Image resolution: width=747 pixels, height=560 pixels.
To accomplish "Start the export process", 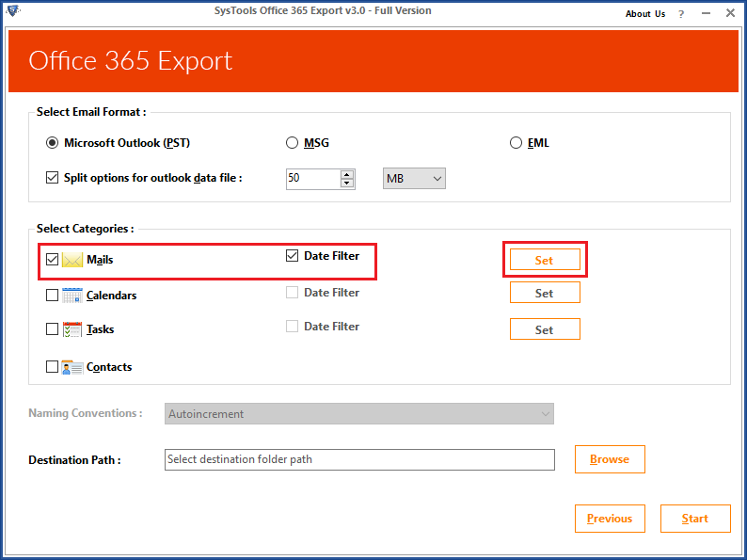I will [x=695, y=519].
